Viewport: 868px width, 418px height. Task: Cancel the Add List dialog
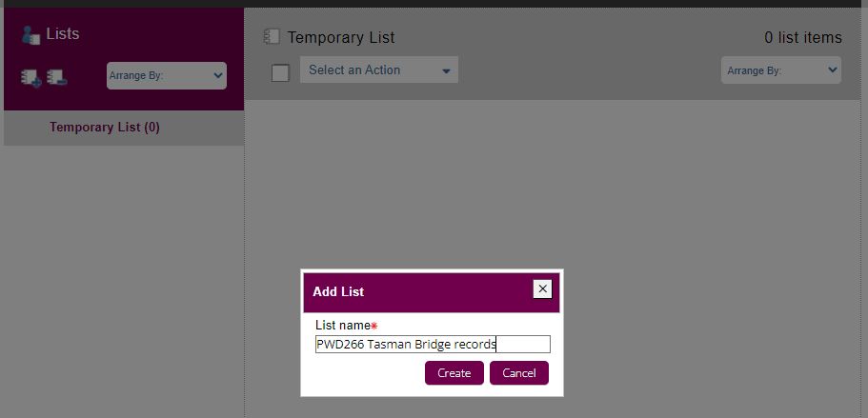coord(519,373)
